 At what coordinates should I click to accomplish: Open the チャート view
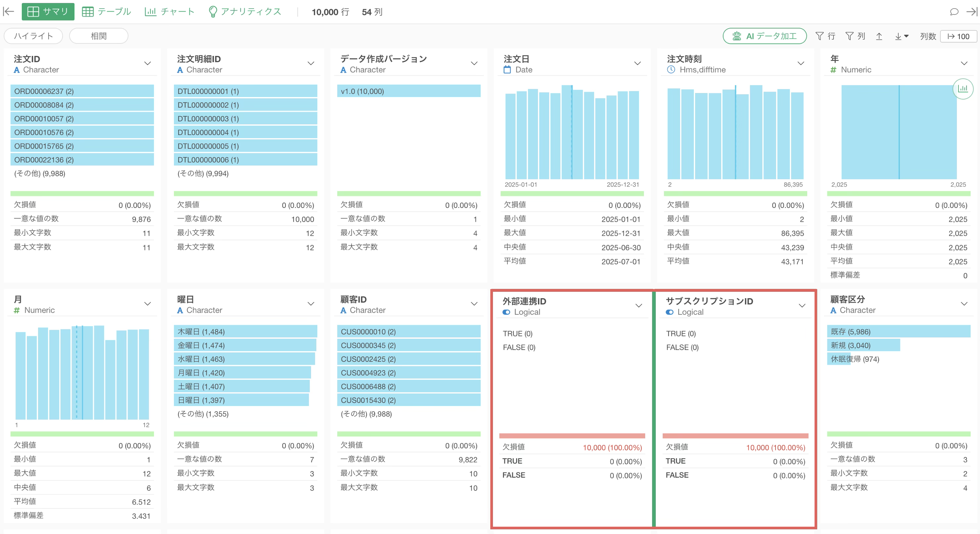[170, 11]
